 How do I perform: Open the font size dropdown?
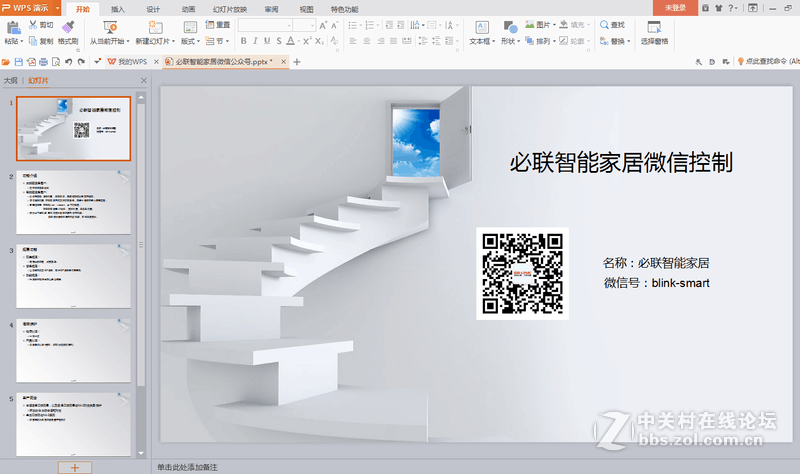point(312,25)
